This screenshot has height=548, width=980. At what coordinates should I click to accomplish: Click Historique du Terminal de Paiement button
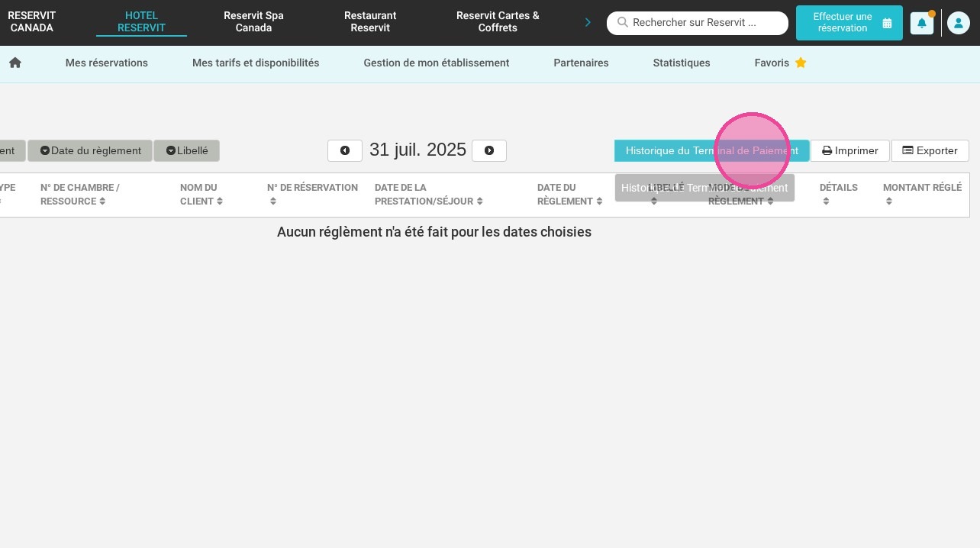pos(711,150)
